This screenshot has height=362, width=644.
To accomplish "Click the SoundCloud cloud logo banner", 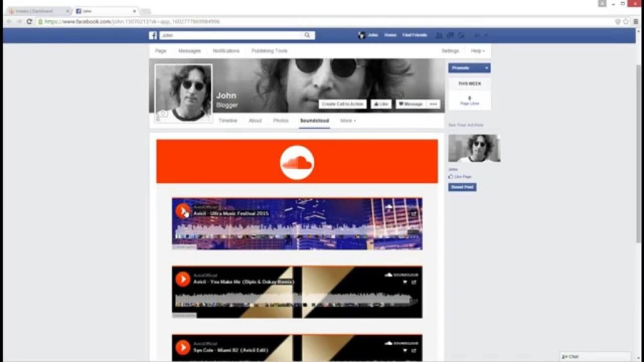I will (297, 162).
